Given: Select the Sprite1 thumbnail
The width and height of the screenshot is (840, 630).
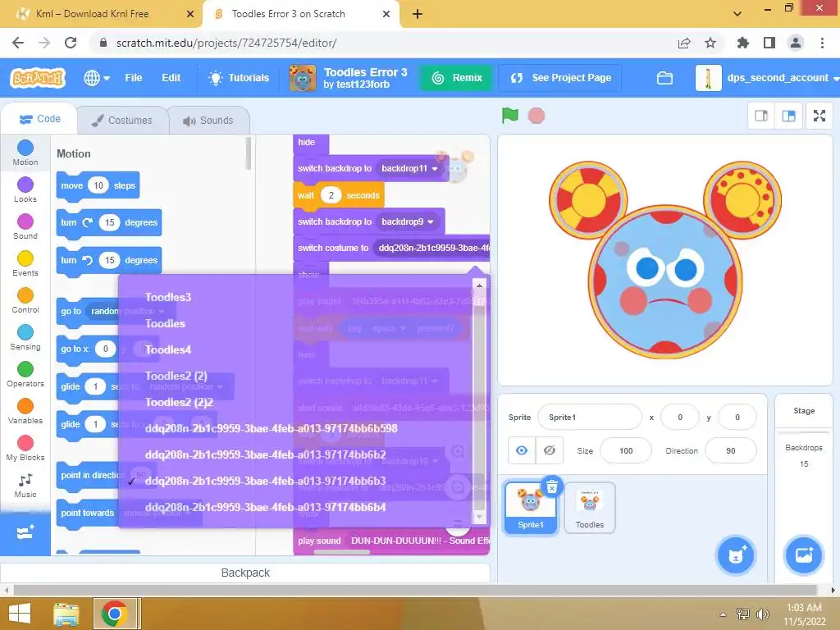Looking at the screenshot, I should [531, 508].
